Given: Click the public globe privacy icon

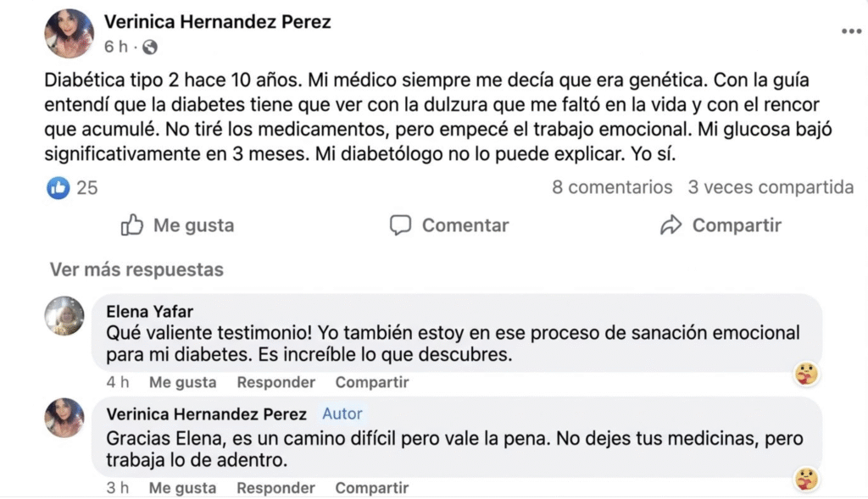Looking at the screenshot, I should pos(150,47).
